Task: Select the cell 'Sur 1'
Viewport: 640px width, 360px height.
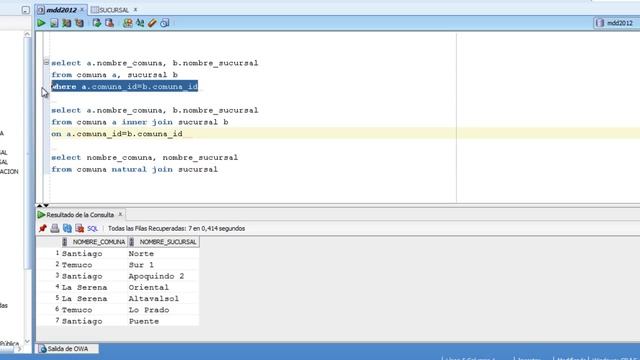Action: [x=141, y=265]
